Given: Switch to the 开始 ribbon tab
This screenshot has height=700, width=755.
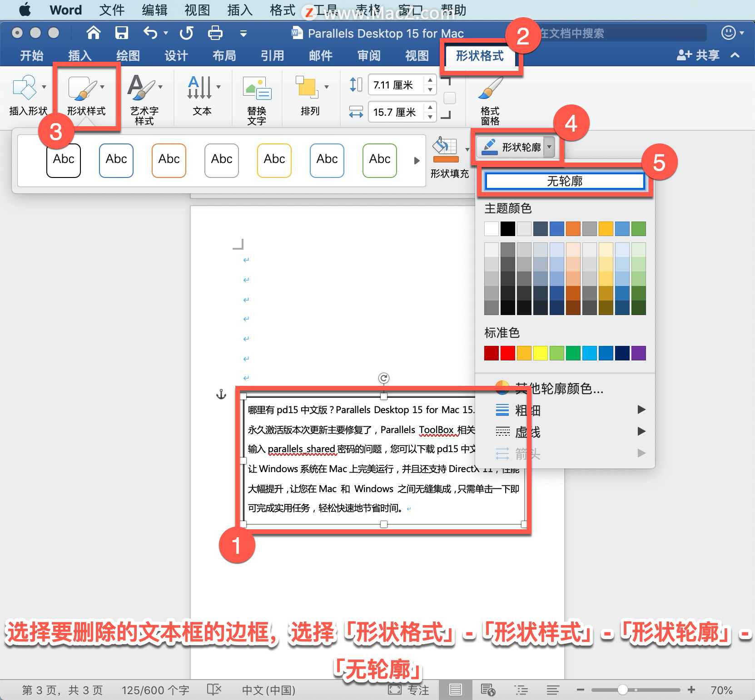Looking at the screenshot, I should click(x=32, y=55).
